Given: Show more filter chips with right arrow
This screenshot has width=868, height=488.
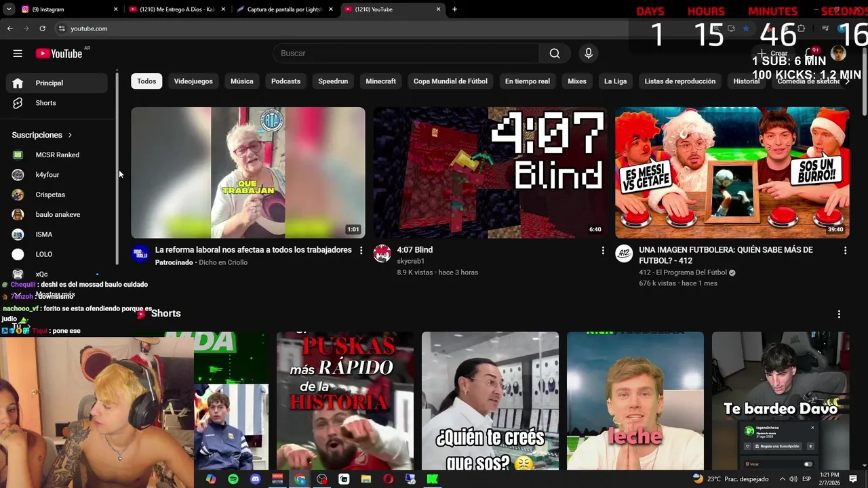Looking at the screenshot, I should 846,81.
